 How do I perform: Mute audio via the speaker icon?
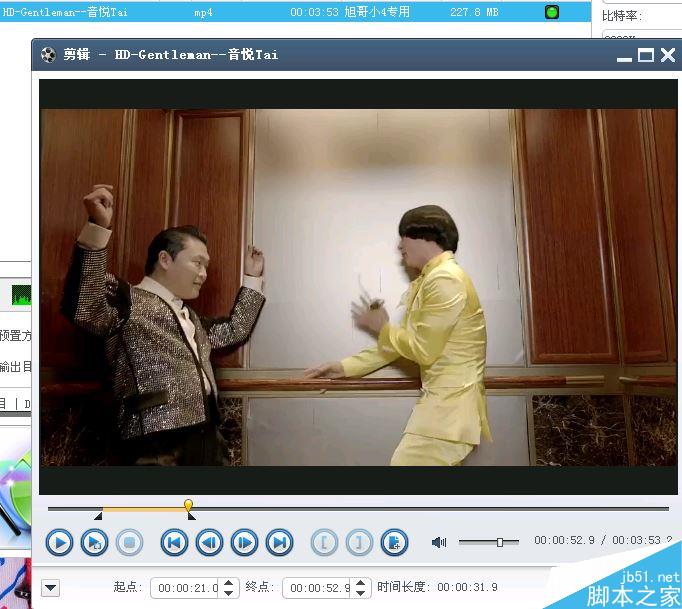point(439,542)
